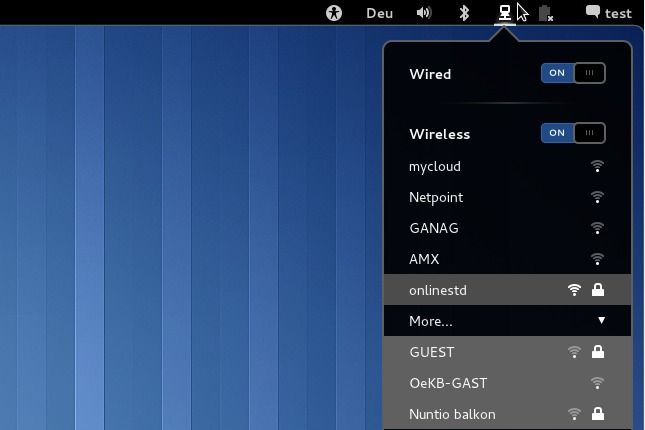Connect to the Netpoint network
The height and width of the screenshot is (430, 645).
436,197
